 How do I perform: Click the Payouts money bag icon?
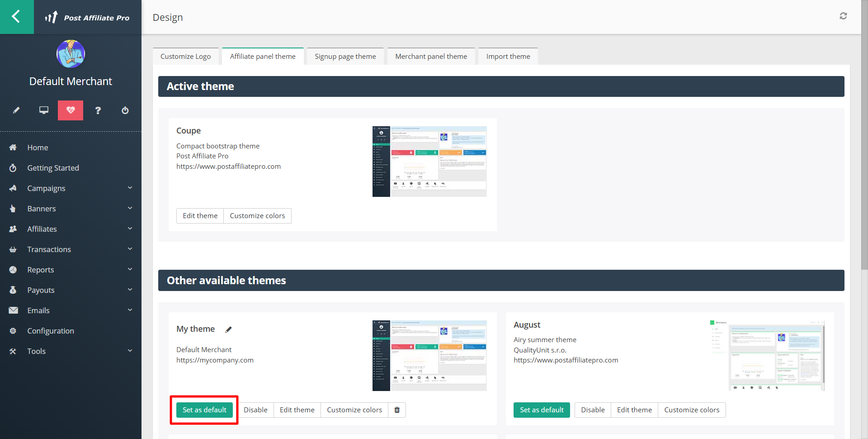(13, 290)
